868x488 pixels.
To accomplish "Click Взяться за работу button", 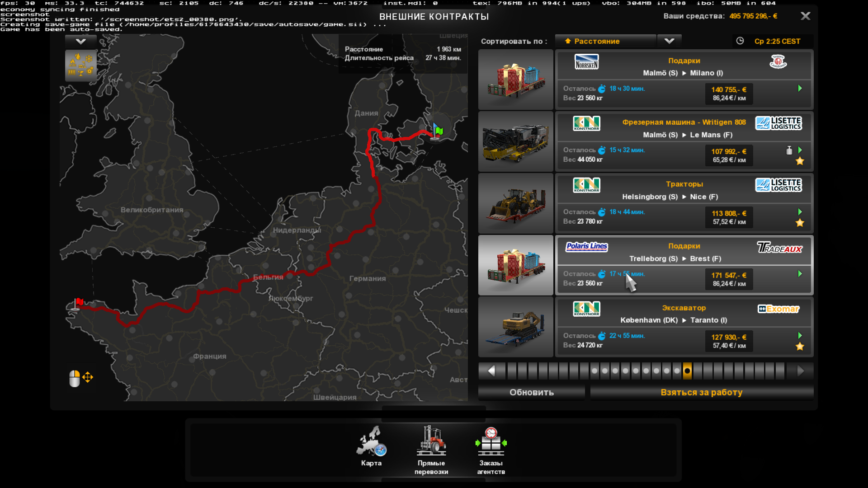I will click(701, 392).
